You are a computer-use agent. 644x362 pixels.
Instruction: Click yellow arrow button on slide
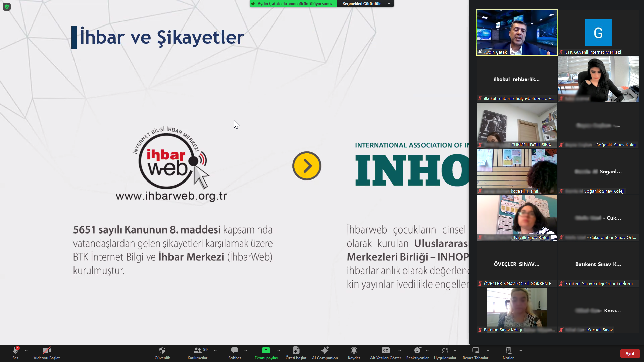307,166
